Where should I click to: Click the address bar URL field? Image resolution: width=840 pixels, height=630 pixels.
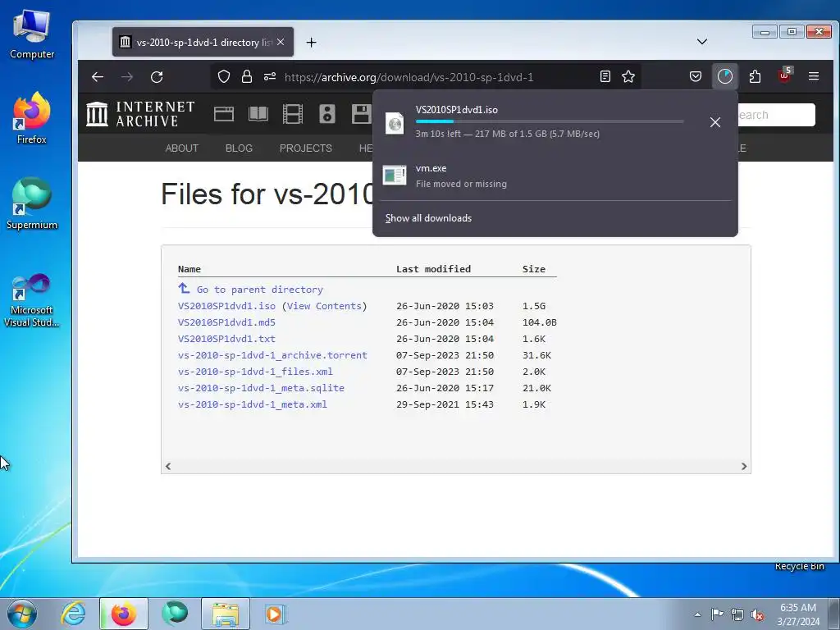pyautogui.click(x=409, y=77)
